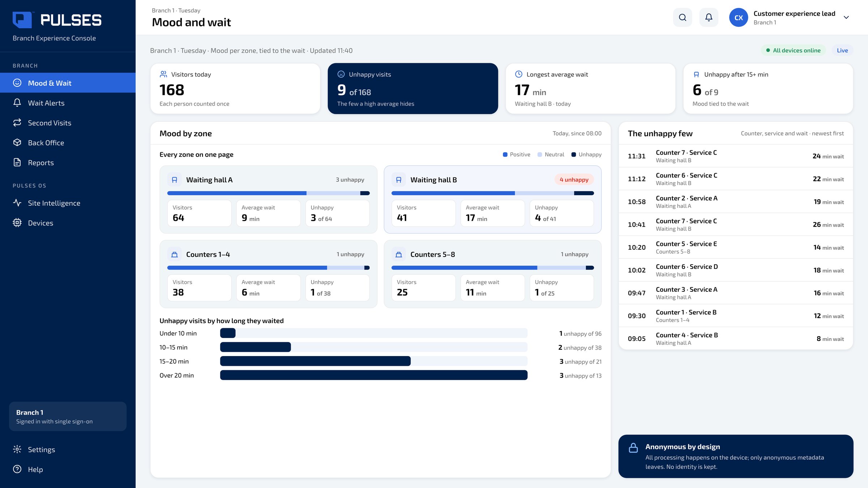
Task: Open the Reports page
Action: [68, 162]
